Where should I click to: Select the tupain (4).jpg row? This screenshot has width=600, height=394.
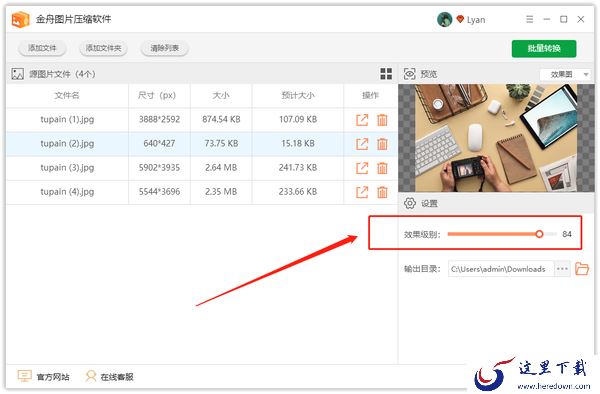pos(202,192)
